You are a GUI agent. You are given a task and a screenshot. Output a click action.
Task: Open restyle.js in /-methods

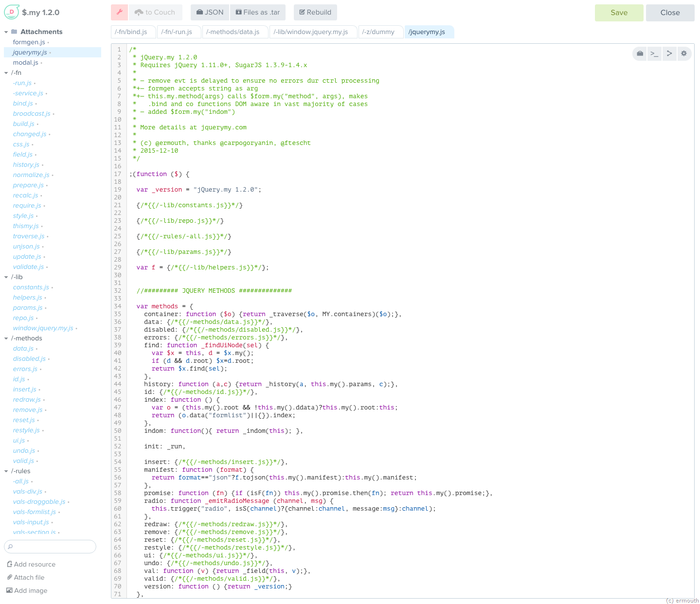26,430
